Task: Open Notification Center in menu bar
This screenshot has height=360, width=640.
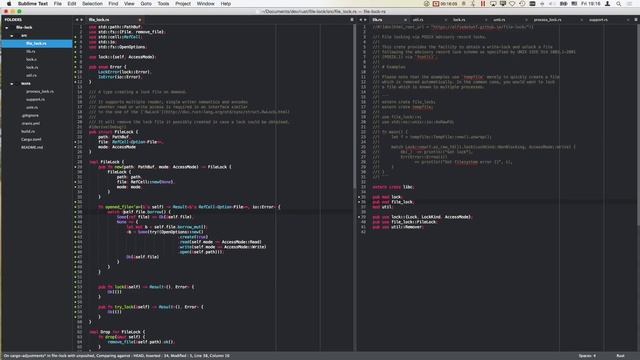Action: tap(630, 4)
